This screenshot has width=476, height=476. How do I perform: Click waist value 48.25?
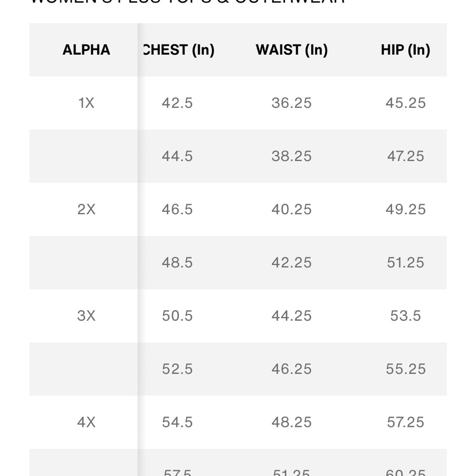(292, 422)
